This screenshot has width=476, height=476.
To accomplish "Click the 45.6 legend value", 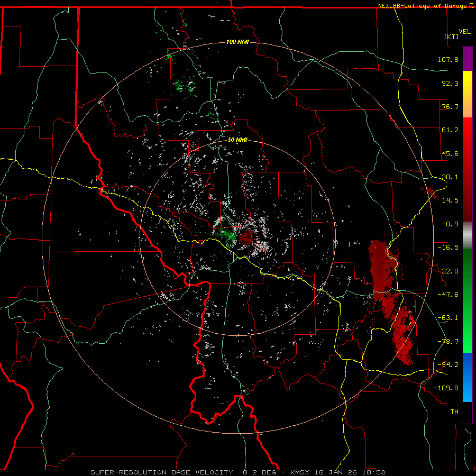I will [450, 153].
